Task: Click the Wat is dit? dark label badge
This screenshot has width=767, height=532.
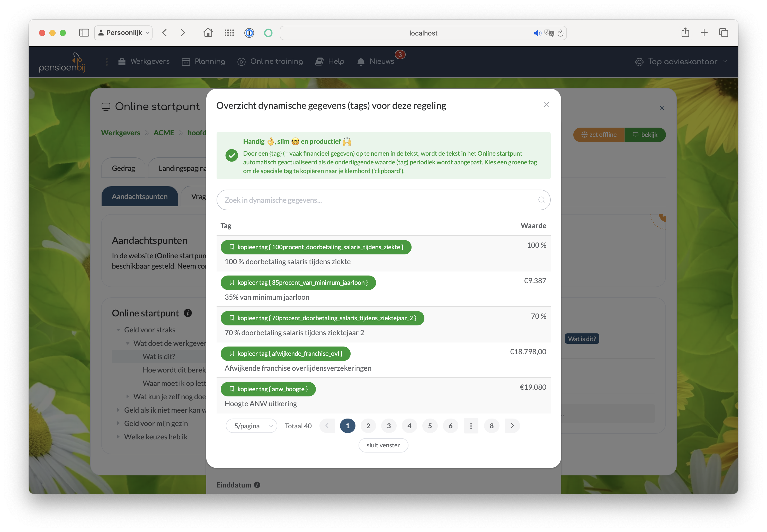Action: coord(582,339)
